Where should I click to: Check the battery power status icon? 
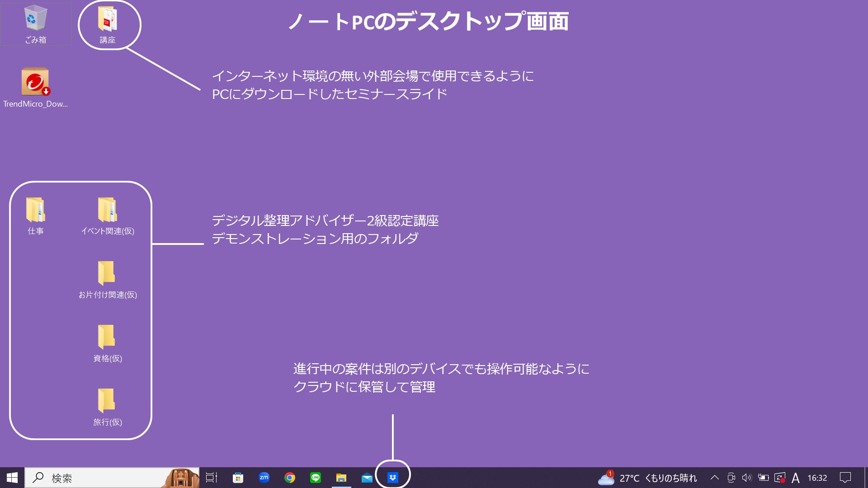763,478
